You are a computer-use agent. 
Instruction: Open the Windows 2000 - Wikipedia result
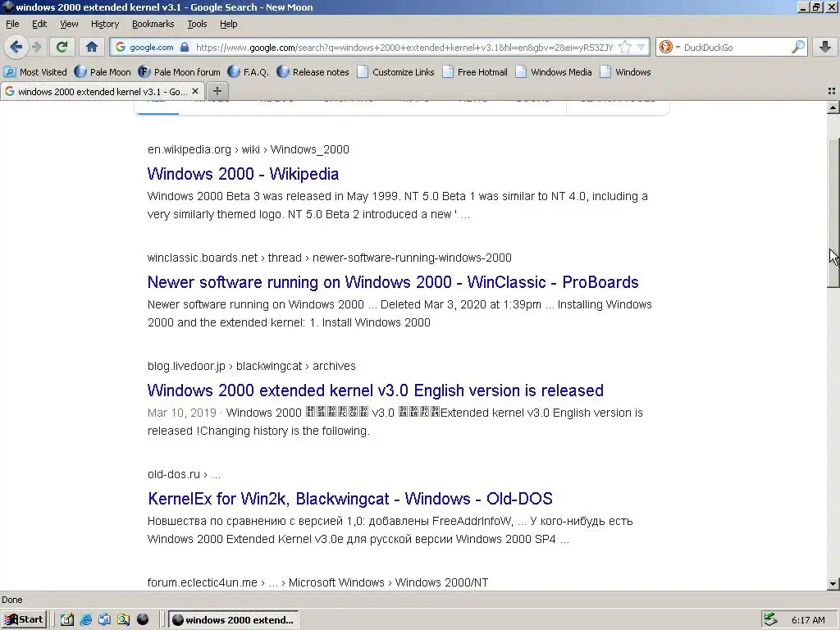click(x=243, y=174)
